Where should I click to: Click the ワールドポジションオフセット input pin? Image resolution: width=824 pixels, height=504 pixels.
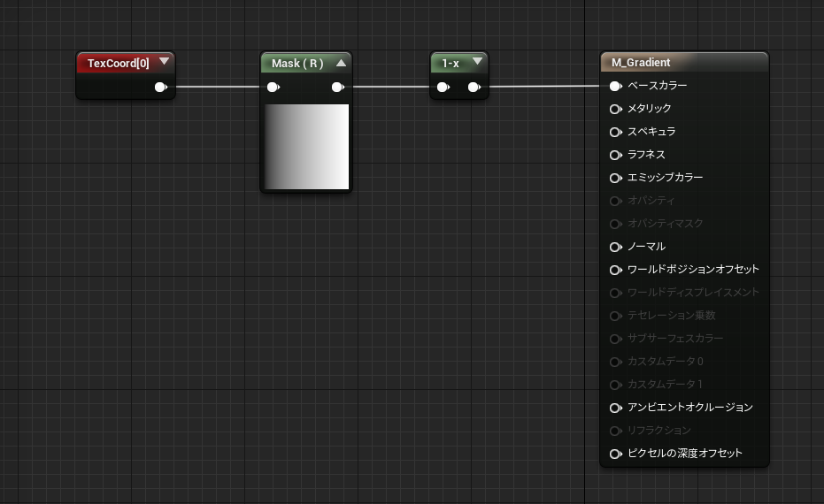coord(615,270)
